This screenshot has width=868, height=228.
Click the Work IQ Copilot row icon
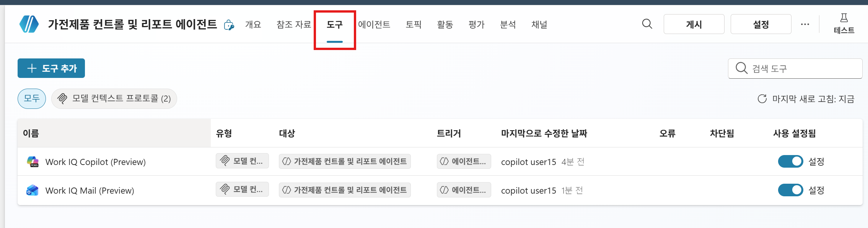point(33,162)
